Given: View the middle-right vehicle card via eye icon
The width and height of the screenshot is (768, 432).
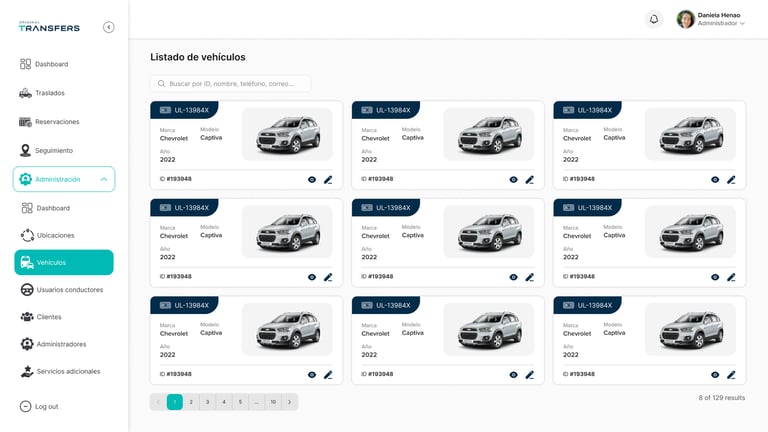Looking at the screenshot, I should (x=715, y=277).
